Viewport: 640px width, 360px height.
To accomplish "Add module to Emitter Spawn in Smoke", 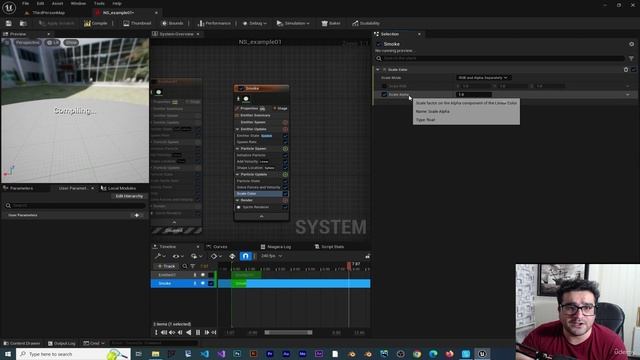I will (x=285, y=122).
